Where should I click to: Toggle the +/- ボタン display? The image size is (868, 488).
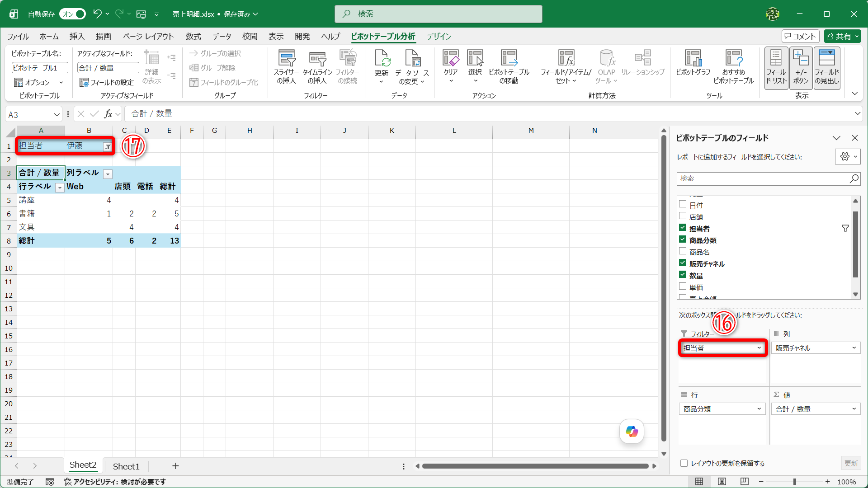(801, 68)
